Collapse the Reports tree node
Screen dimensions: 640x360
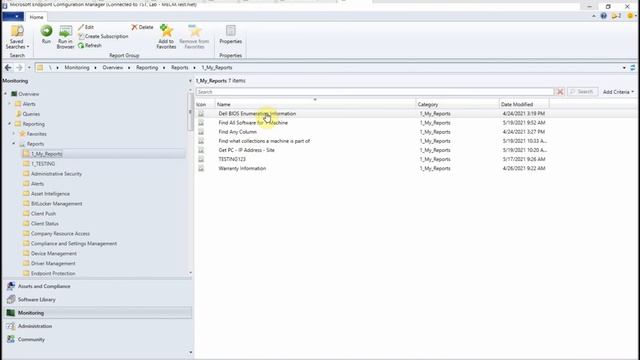[14, 144]
